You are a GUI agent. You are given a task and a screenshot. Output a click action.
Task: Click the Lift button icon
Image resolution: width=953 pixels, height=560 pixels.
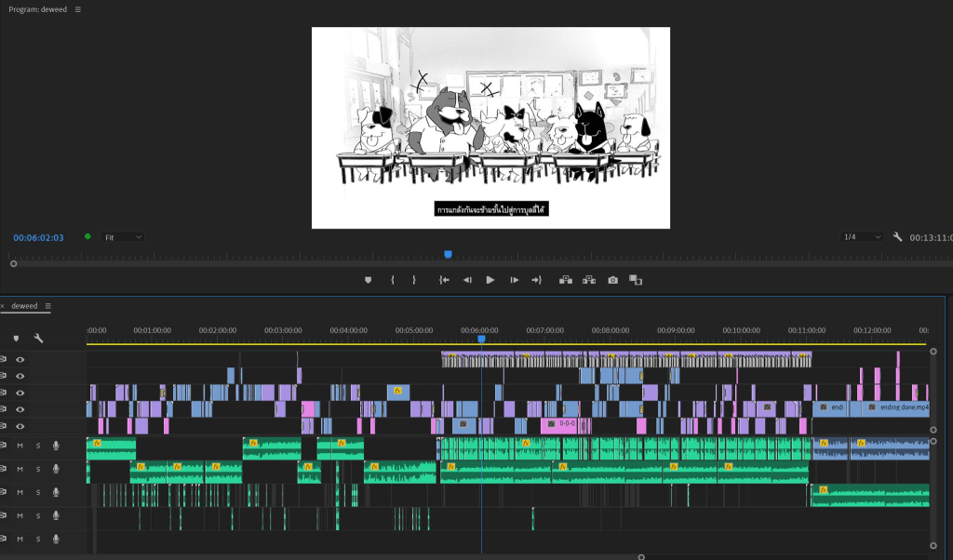point(565,280)
